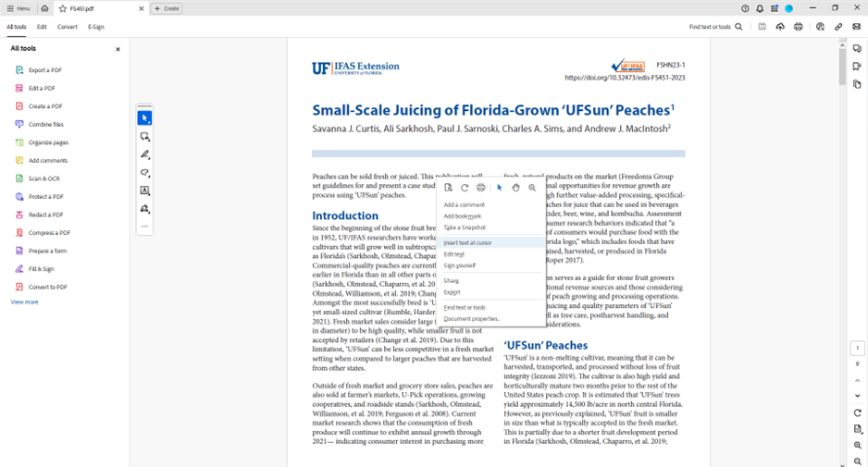Click the Create button
The height and width of the screenshot is (467, 868).
pyautogui.click(x=167, y=8)
